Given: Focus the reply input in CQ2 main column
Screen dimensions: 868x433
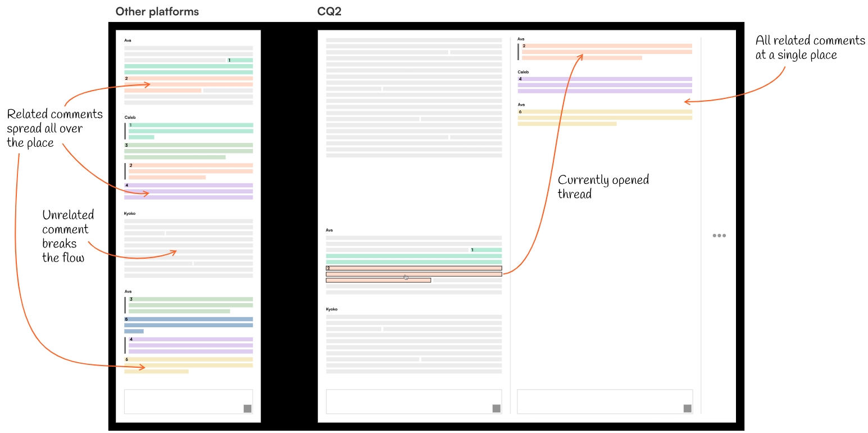Looking at the screenshot, I should point(407,402).
